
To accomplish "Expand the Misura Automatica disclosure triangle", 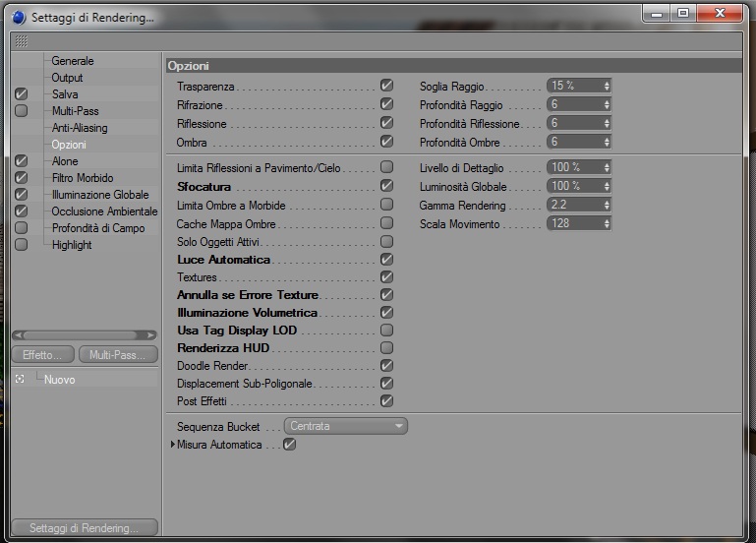I will 173,445.
